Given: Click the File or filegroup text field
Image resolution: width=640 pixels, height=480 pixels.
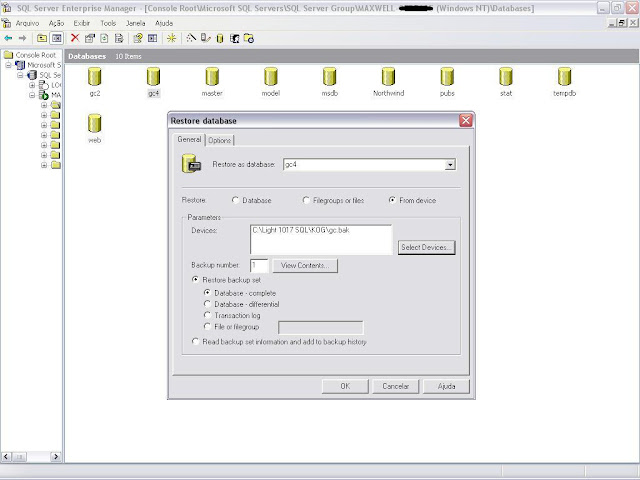Looking at the screenshot, I should tap(320, 327).
